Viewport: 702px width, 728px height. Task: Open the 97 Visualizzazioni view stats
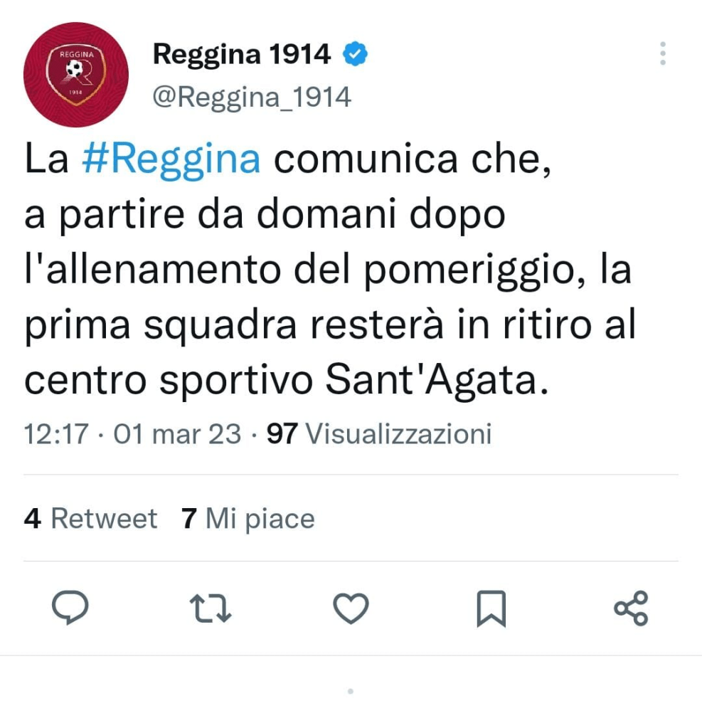pyautogui.click(x=379, y=434)
